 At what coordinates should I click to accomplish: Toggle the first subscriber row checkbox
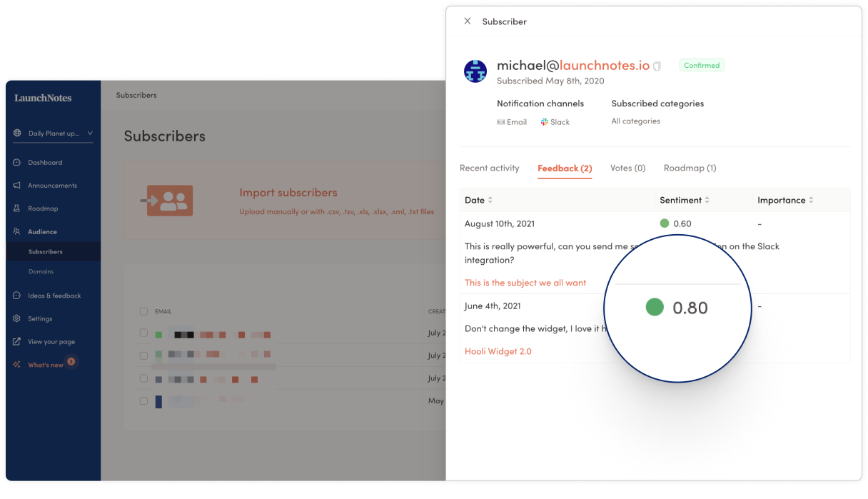[x=143, y=333]
